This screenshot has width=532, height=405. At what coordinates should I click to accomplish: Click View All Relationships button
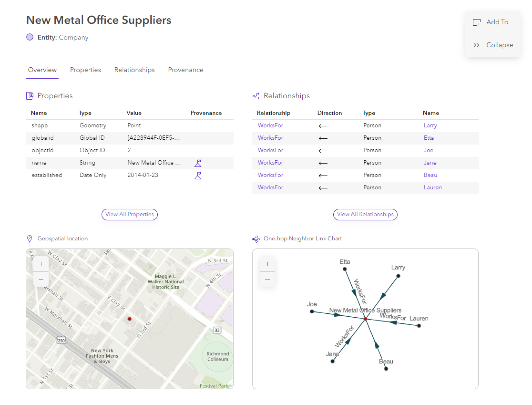[x=365, y=214]
